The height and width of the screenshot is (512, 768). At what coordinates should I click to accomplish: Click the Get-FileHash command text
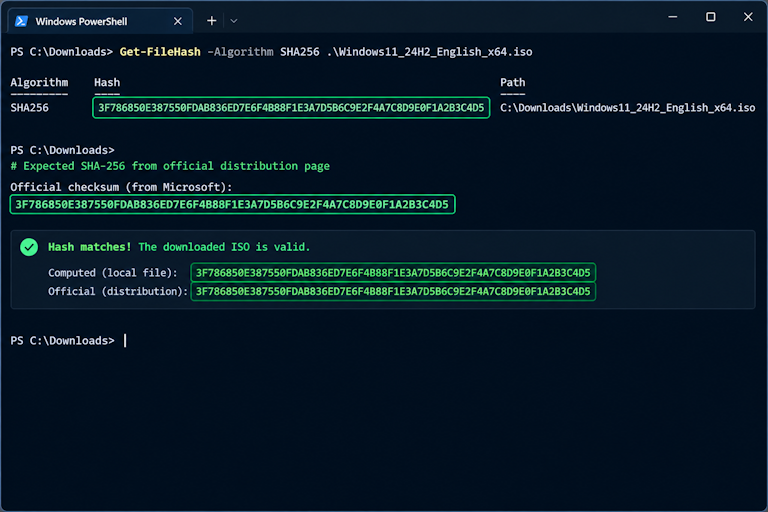click(x=160, y=52)
